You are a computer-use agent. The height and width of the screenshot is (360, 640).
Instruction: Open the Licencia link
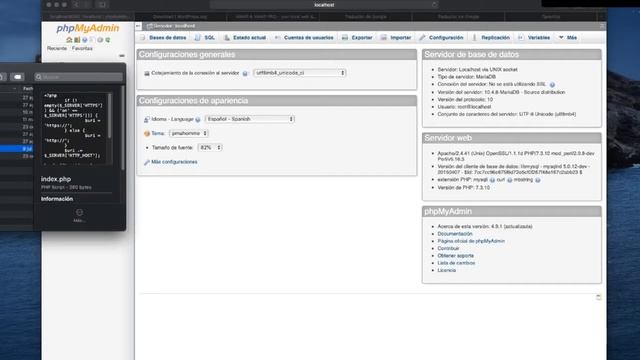point(447,271)
